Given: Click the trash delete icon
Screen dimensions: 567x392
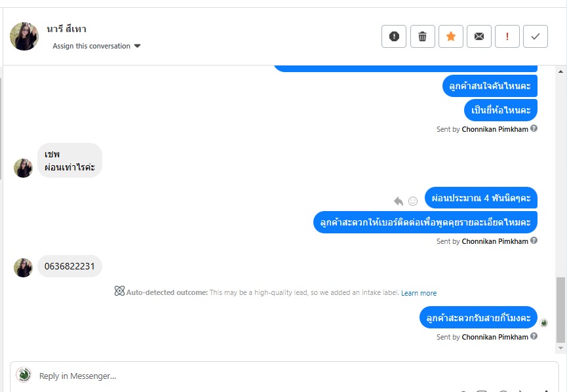Looking at the screenshot, I should [x=423, y=37].
